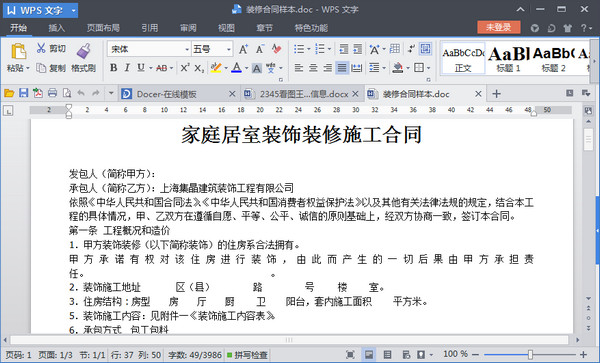Apply the 正文 body style
600x363 pixels.
pos(463,58)
